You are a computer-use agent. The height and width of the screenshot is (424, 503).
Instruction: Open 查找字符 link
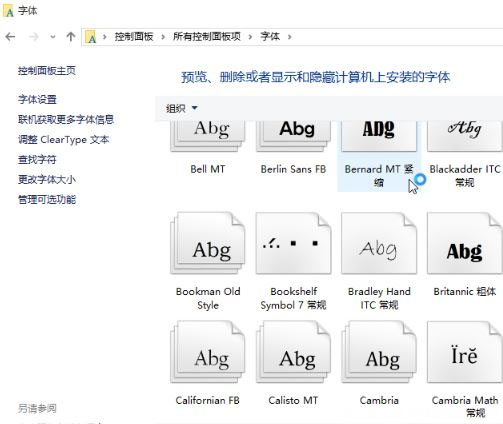37,159
